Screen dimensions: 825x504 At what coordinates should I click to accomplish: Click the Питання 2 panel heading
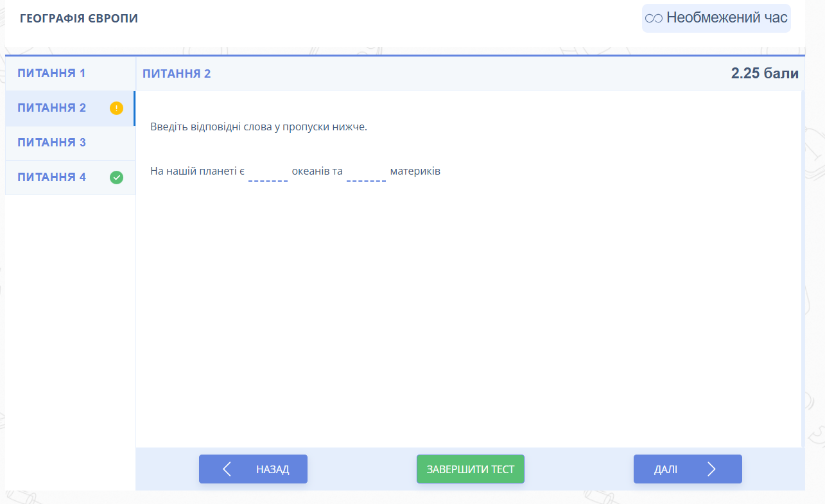point(177,74)
